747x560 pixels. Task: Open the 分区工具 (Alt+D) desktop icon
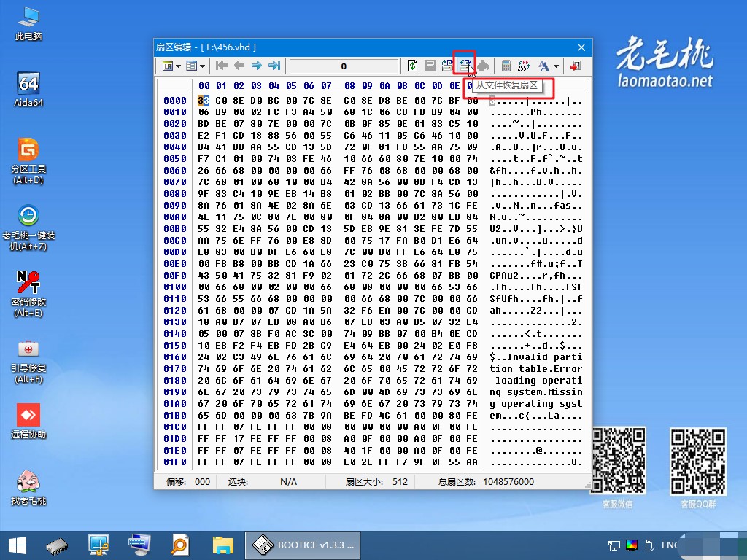[28, 161]
